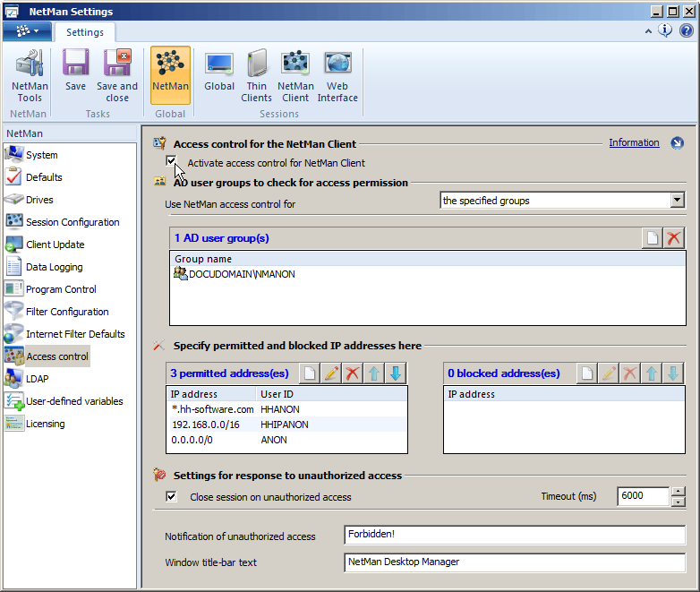Select the 192.168.0.0/16 permitted row
The width and height of the screenshot is (700, 592).
(x=286, y=425)
